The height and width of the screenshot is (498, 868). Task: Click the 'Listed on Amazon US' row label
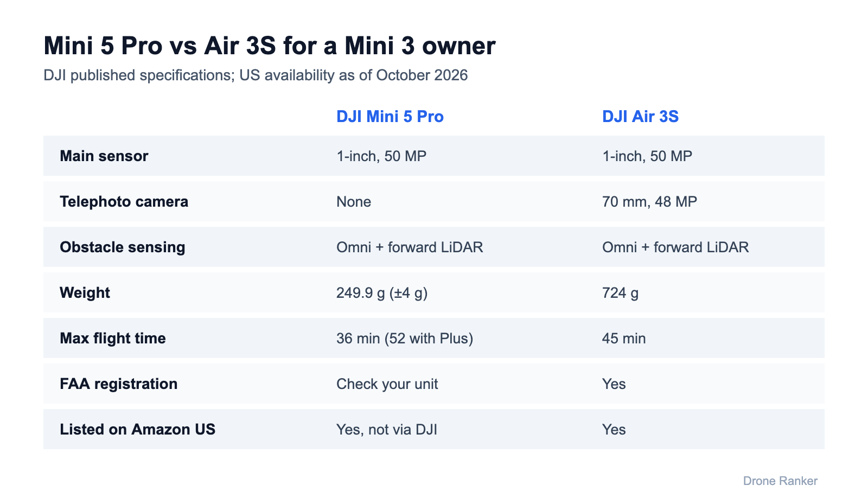click(137, 430)
